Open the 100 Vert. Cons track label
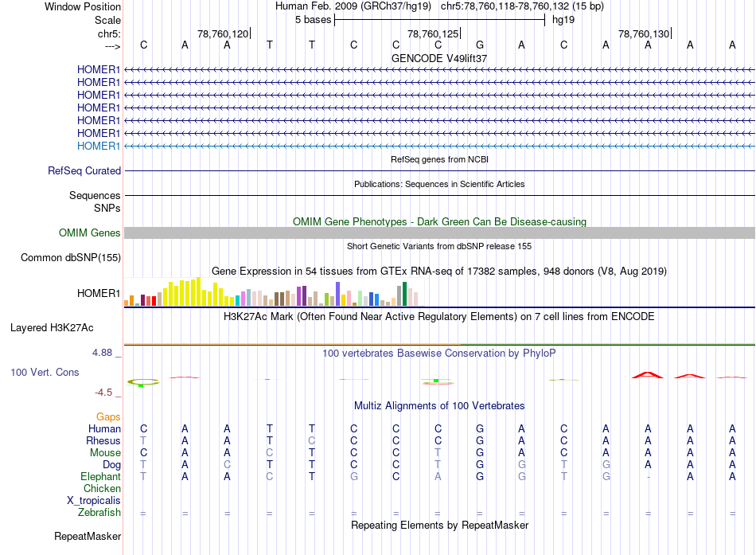The width and height of the screenshot is (756, 555). [x=45, y=372]
